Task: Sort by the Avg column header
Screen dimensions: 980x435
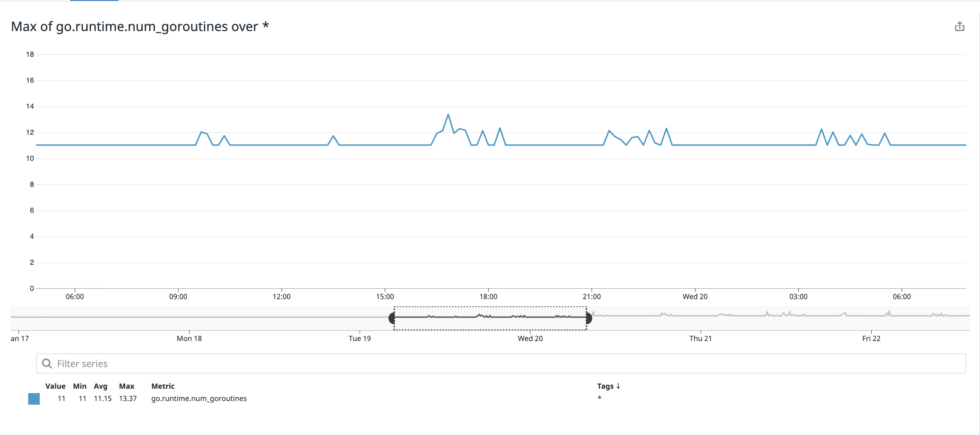Action: [x=100, y=386]
